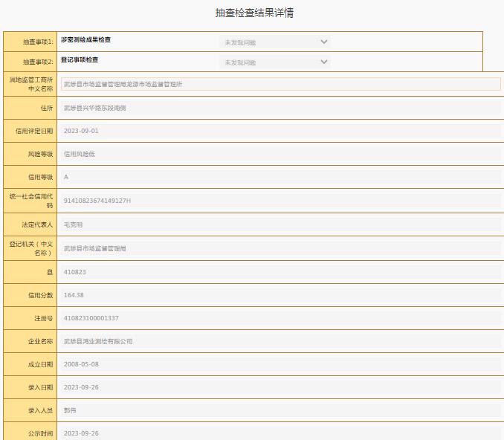
Task: Focus the 统一社会信用代码 field
Action: [280, 201]
